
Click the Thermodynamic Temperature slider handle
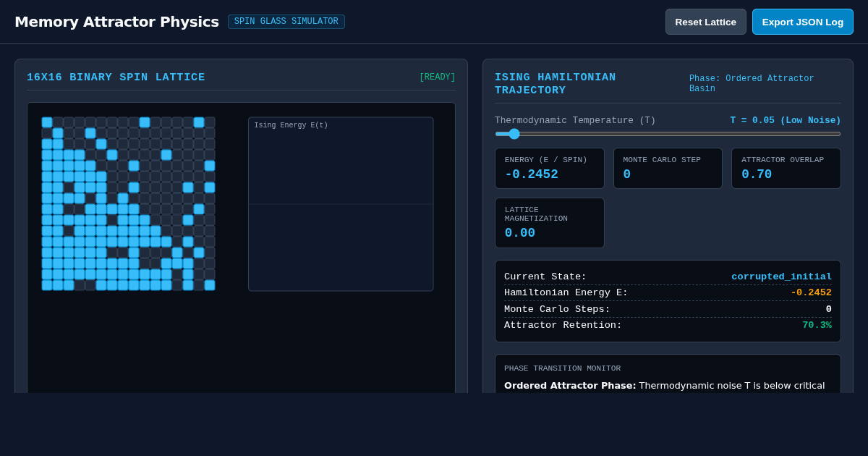pyautogui.click(x=514, y=134)
